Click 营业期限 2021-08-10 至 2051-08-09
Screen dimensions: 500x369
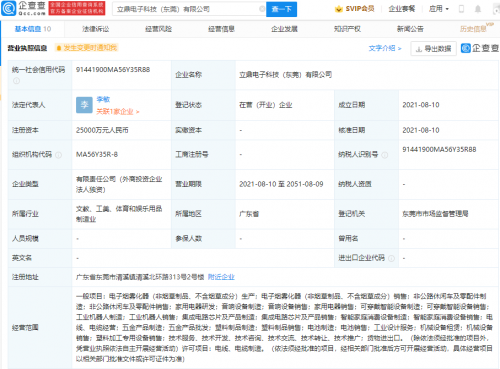[x=281, y=184]
